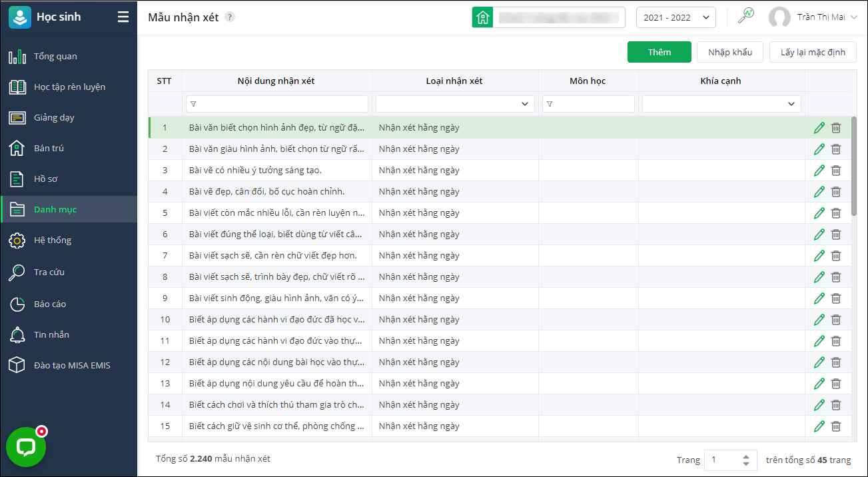
Task: Click the Môn học filter input
Action: pos(588,104)
